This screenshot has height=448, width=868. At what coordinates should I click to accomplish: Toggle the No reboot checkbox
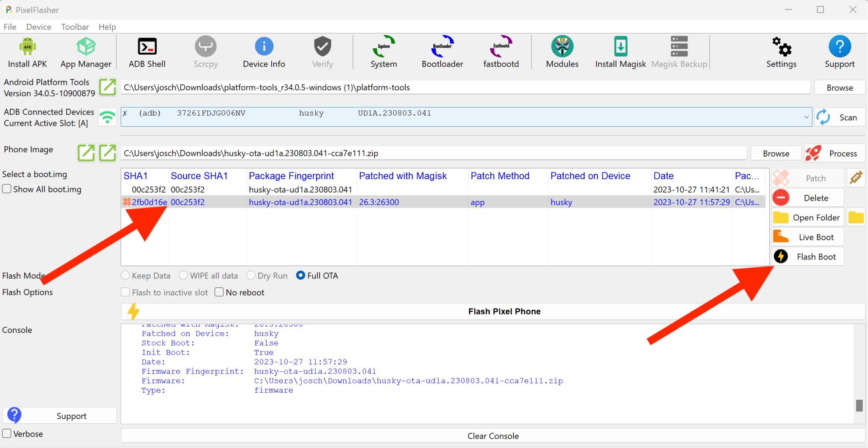pyautogui.click(x=219, y=292)
